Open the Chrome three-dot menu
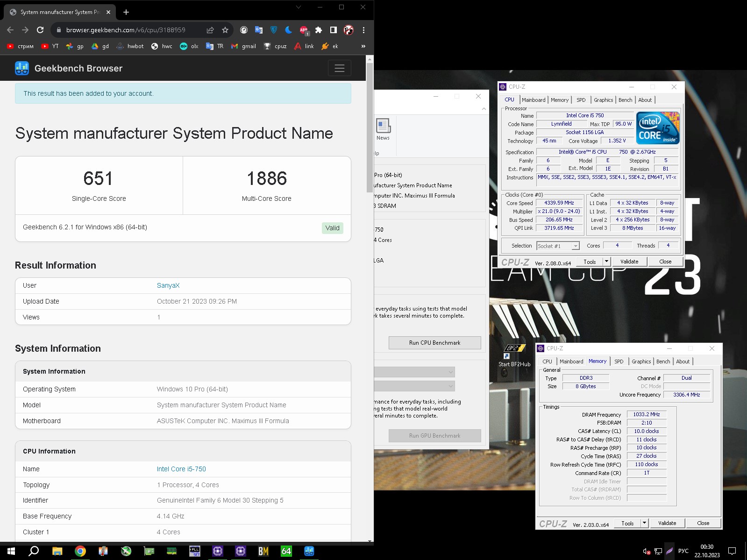The width and height of the screenshot is (747, 560). point(363,30)
